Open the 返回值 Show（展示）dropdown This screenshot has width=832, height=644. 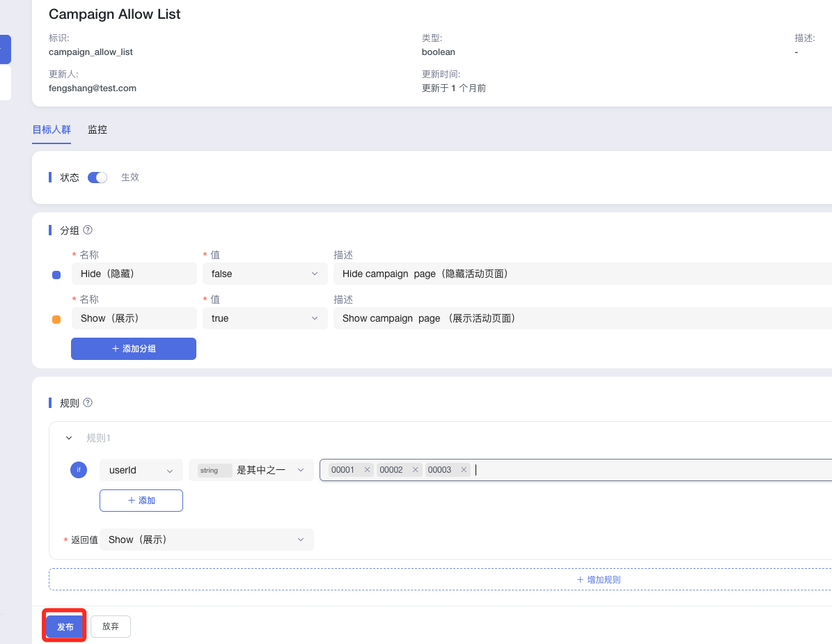206,540
